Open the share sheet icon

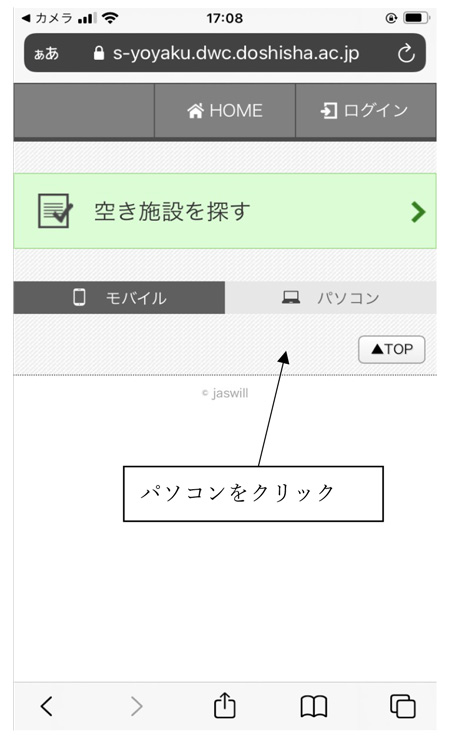(x=225, y=705)
